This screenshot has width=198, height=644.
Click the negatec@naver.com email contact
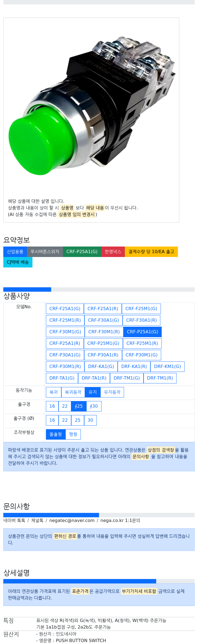[72, 521]
